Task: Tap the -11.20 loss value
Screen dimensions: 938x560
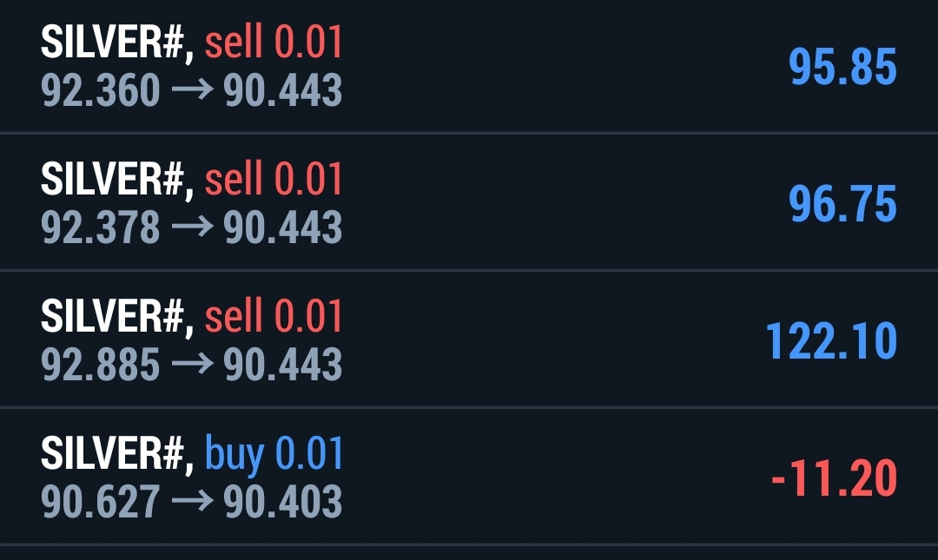Action: pos(833,478)
